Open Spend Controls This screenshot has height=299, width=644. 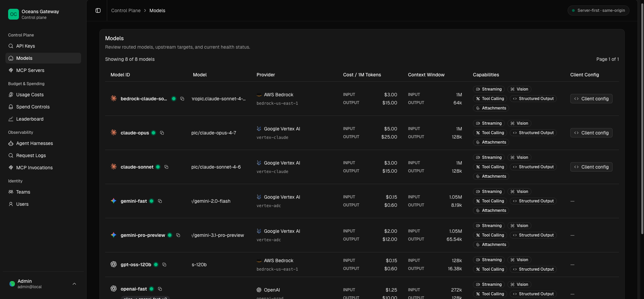(43, 107)
